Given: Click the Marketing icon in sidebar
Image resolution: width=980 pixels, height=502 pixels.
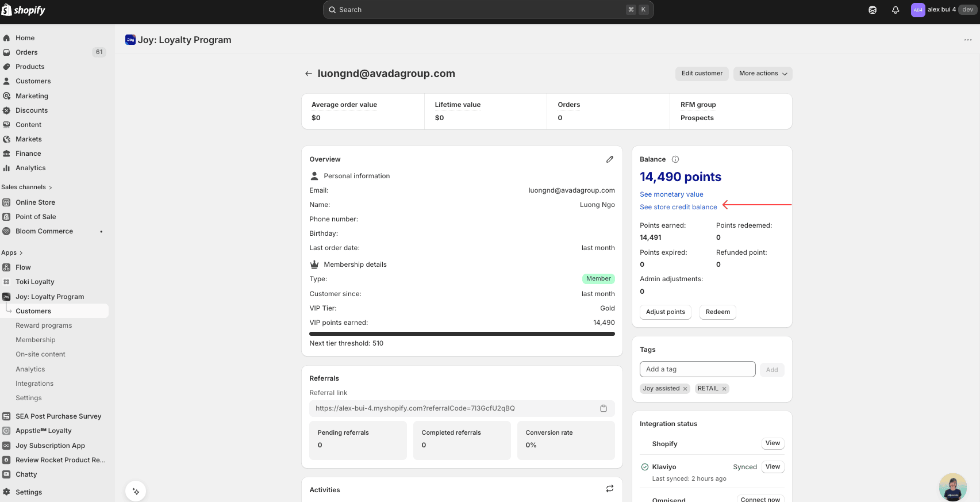Looking at the screenshot, I should point(6,96).
